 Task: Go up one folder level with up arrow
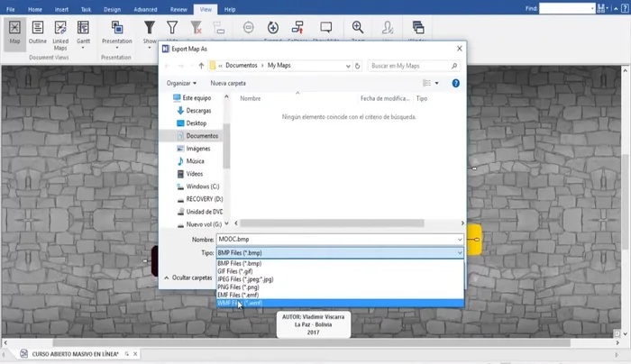click(x=200, y=66)
